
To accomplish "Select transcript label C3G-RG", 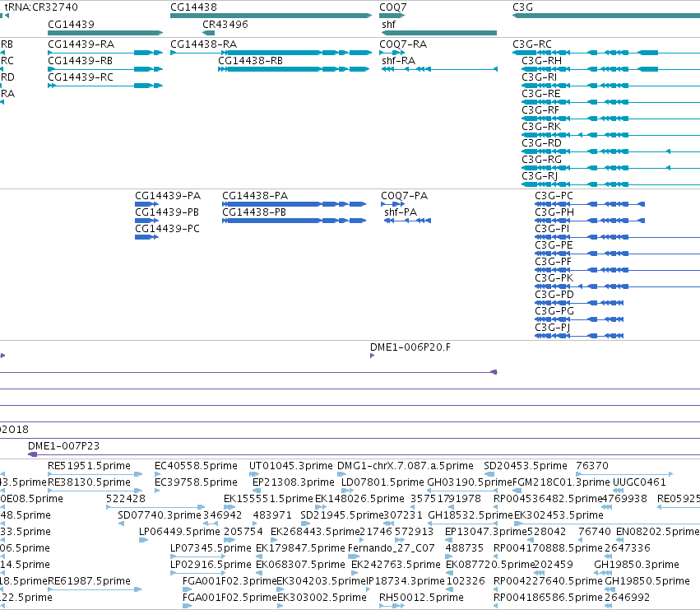I will pos(541,160).
